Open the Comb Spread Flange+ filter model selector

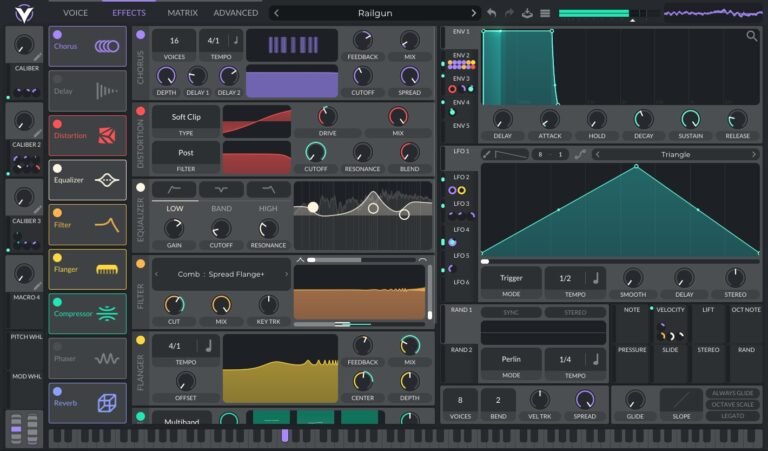point(221,274)
